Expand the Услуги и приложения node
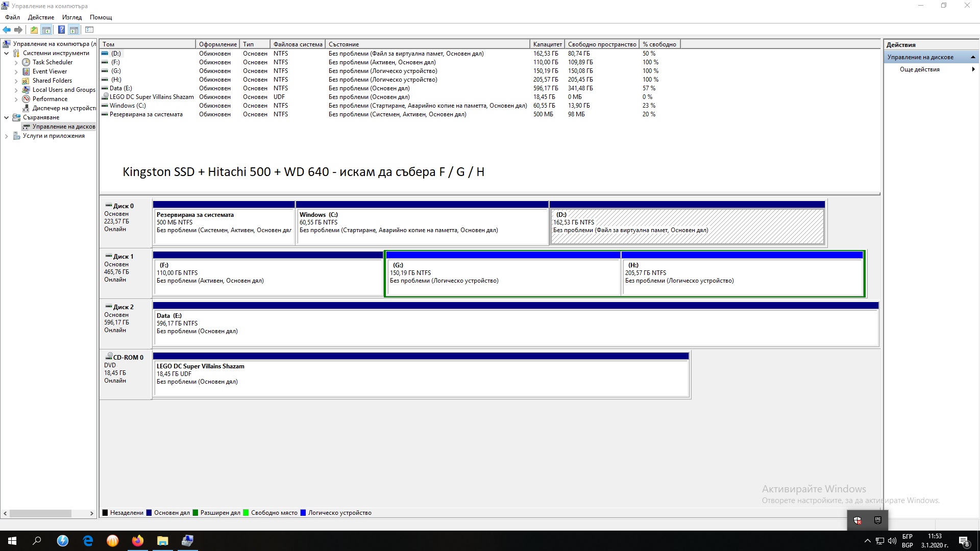The image size is (980, 551). coord(7,136)
